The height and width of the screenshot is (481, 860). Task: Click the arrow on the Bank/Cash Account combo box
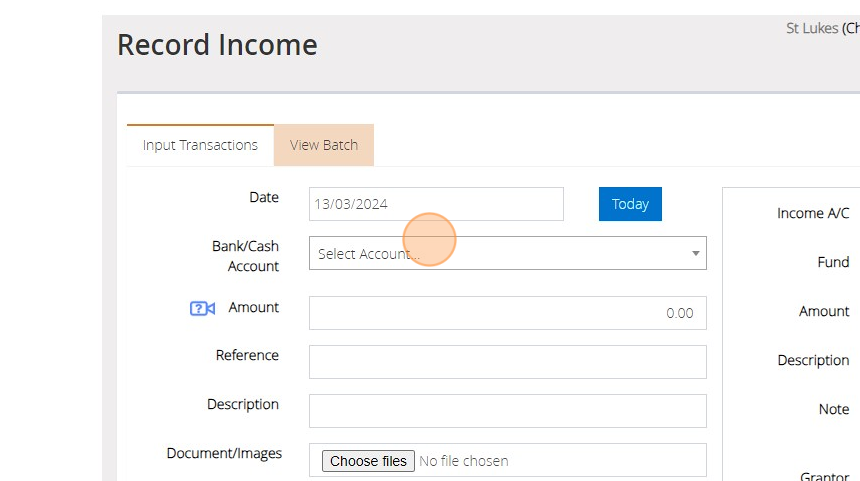pos(696,254)
